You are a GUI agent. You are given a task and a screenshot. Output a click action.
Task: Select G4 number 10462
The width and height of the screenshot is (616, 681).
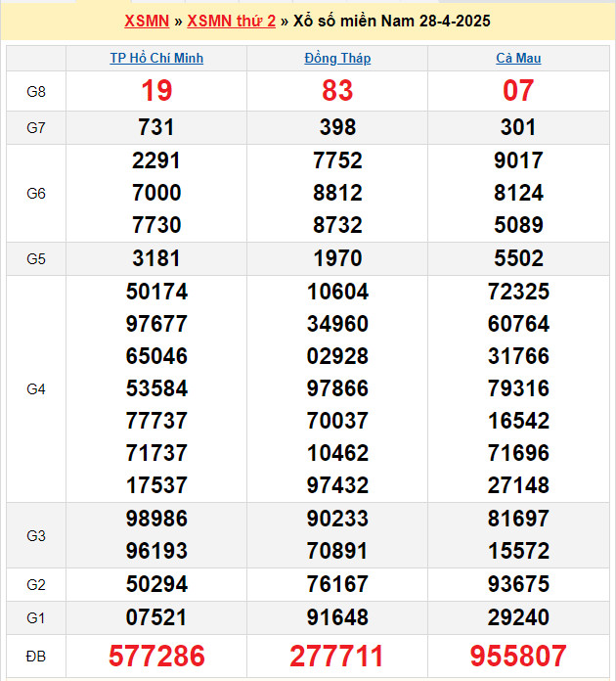[337, 453]
